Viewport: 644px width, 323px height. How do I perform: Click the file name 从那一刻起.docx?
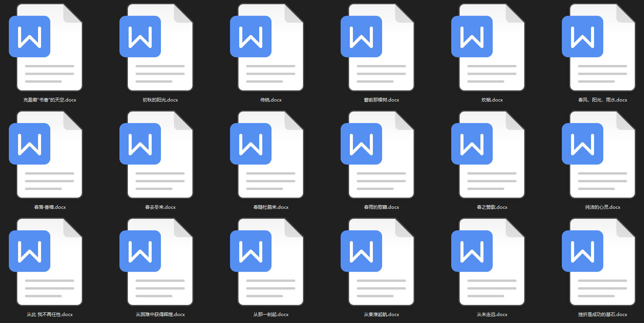(x=271, y=315)
